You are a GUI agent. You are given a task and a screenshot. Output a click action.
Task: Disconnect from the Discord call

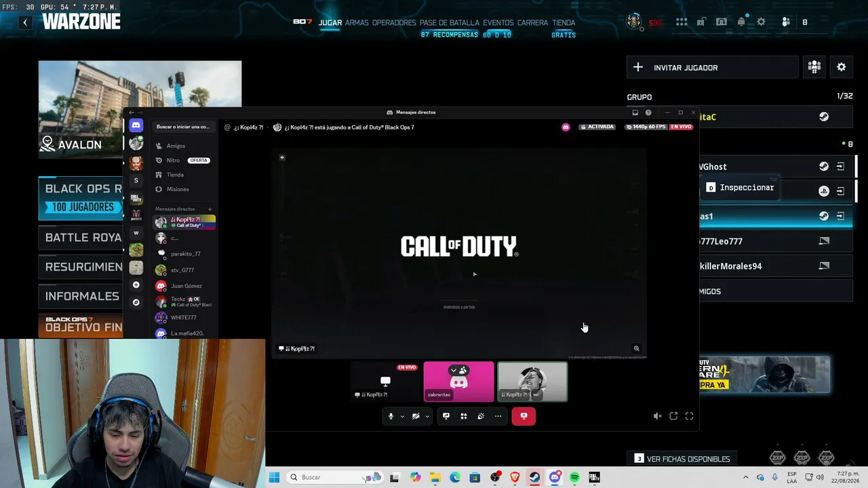tap(524, 416)
